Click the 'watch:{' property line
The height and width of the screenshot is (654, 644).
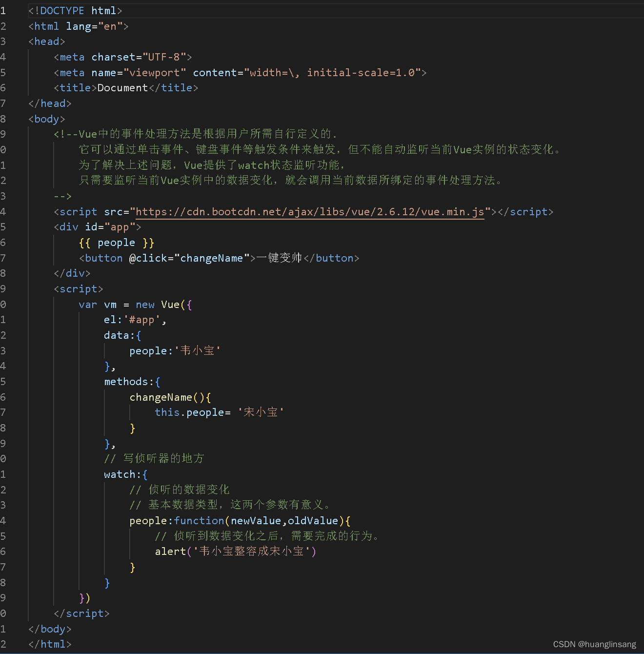(126, 474)
